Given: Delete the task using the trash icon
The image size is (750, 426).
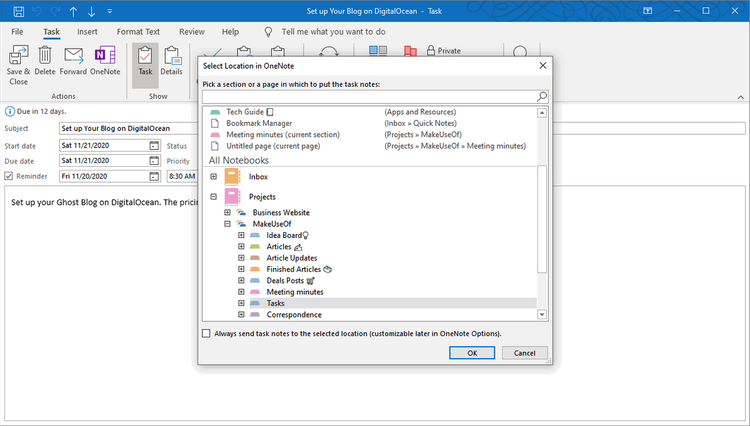Looking at the screenshot, I should click(45, 61).
